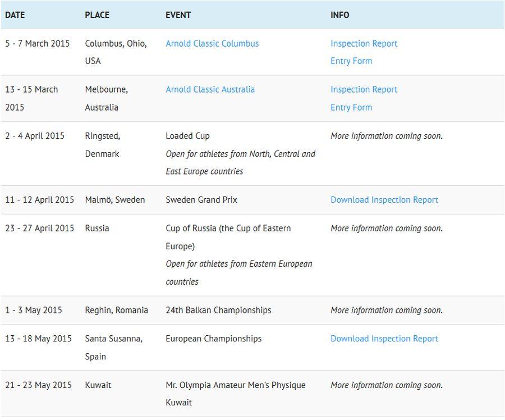Open the Arnold Classic Columbus event link
505x420 pixels.
(212, 44)
